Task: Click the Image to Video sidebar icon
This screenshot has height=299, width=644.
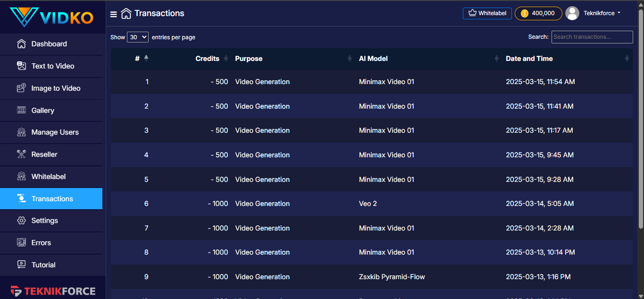Action: click(x=21, y=88)
